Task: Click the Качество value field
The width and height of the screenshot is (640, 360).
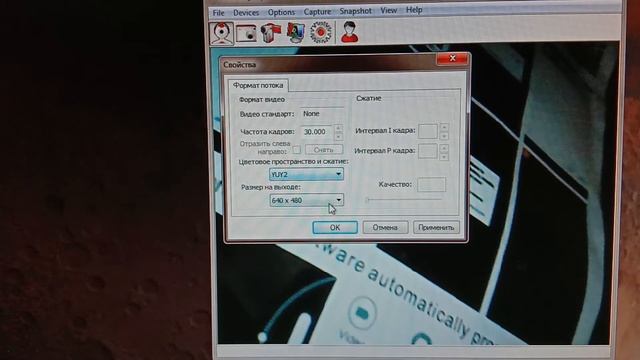Action: tap(431, 184)
